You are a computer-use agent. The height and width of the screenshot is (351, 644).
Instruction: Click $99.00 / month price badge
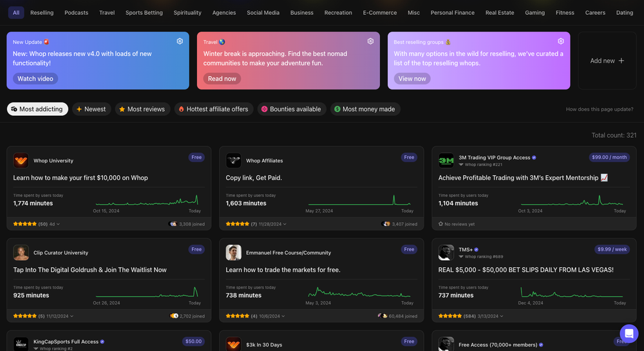pyautogui.click(x=609, y=157)
